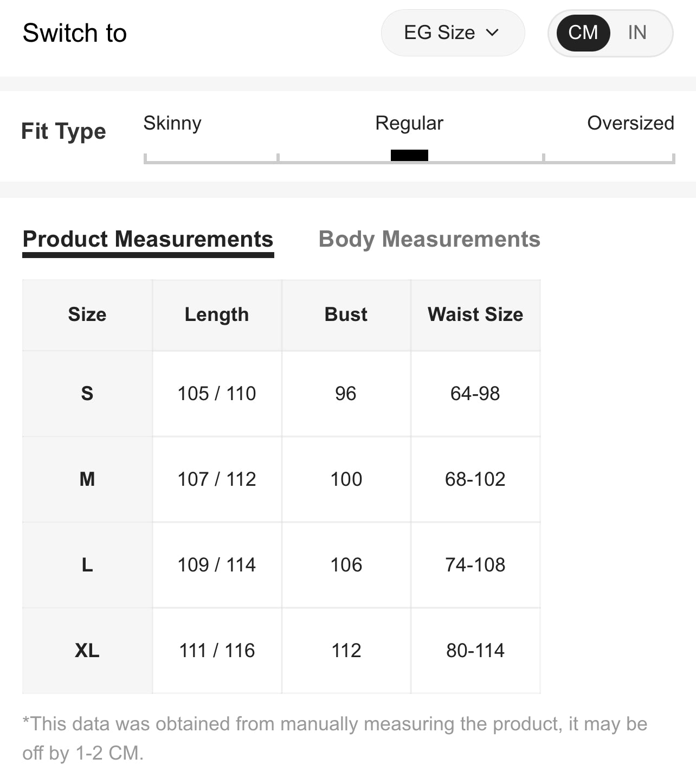Select the size L row header

point(87,565)
